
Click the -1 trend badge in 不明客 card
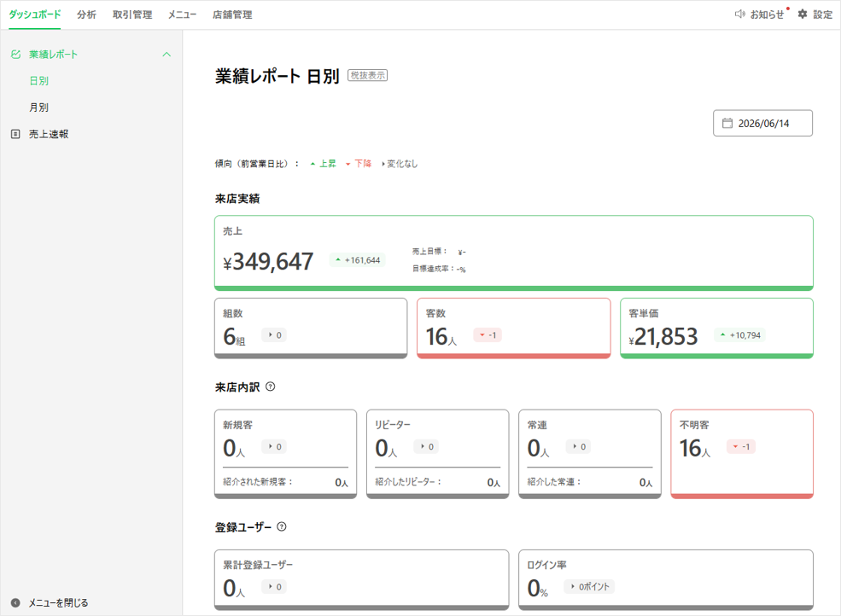[x=741, y=446]
